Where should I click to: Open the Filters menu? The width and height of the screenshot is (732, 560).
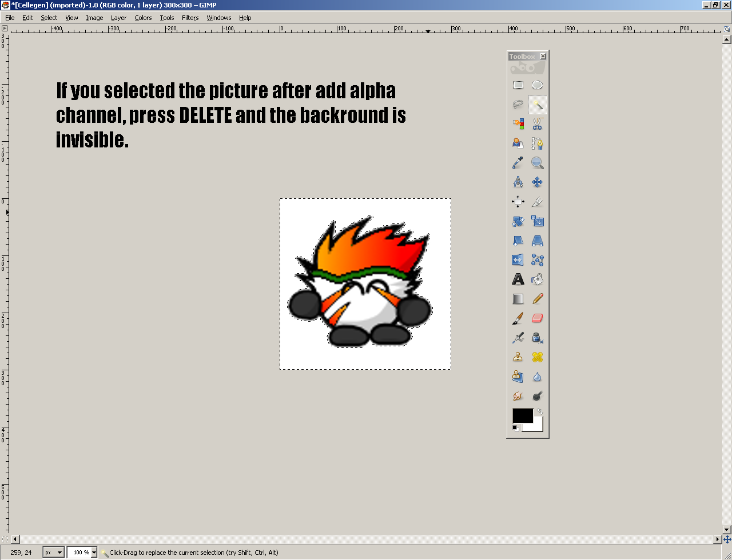coord(190,18)
